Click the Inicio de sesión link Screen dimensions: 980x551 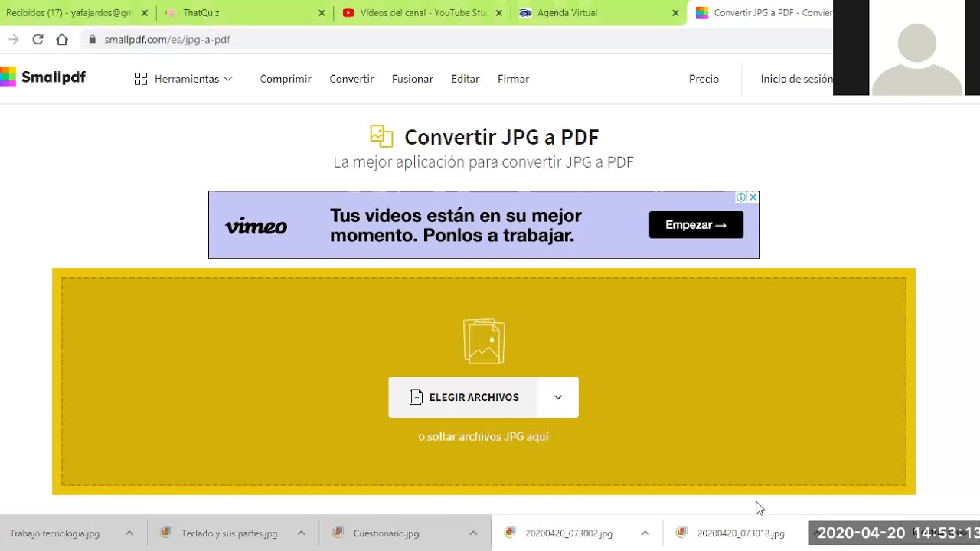point(796,79)
